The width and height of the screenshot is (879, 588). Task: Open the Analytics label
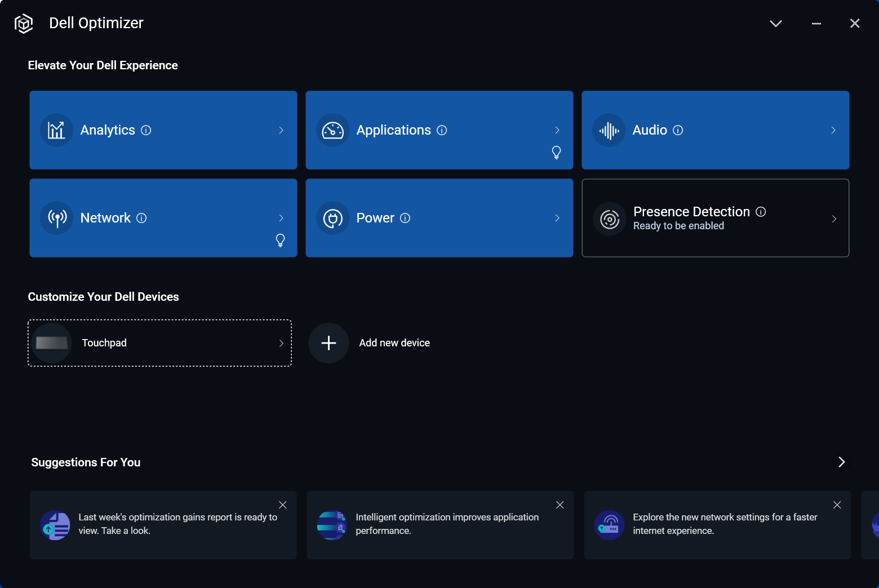[x=108, y=130]
